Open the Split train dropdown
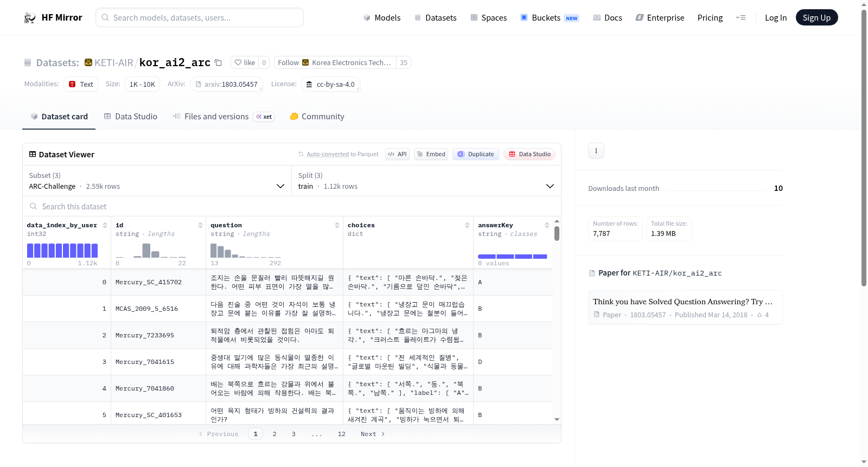The height and width of the screenshot is (467, 868). pos(426,181)
